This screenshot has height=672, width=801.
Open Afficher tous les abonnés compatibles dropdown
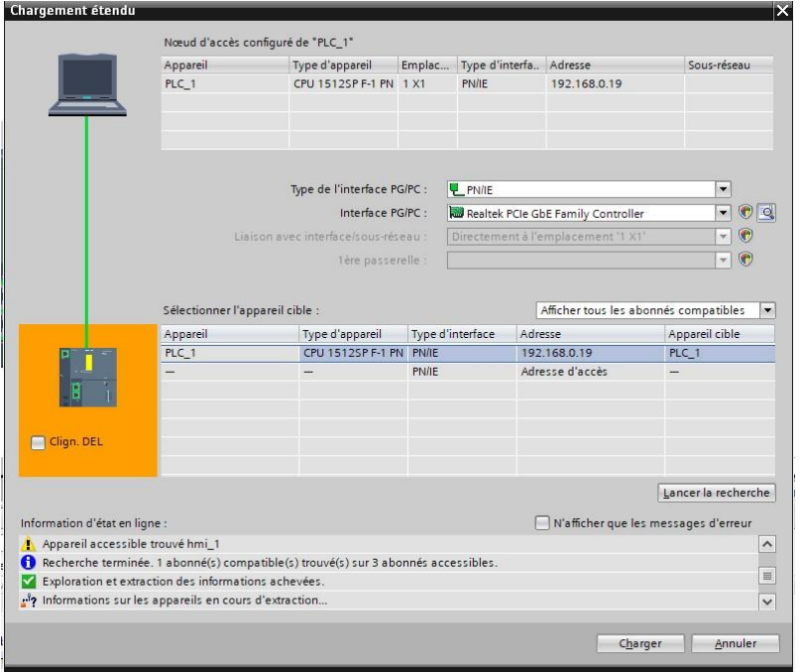pyautogui.click(x=768, y=310)
